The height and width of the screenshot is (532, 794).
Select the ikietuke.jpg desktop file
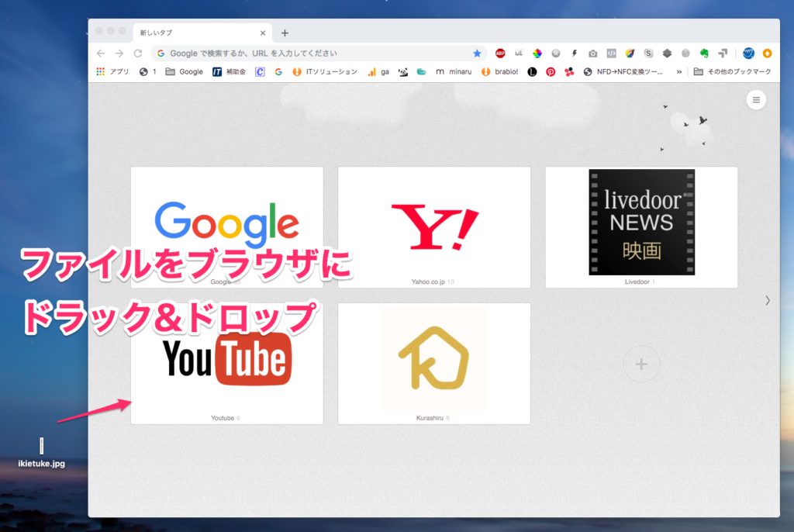pos(42,452)
